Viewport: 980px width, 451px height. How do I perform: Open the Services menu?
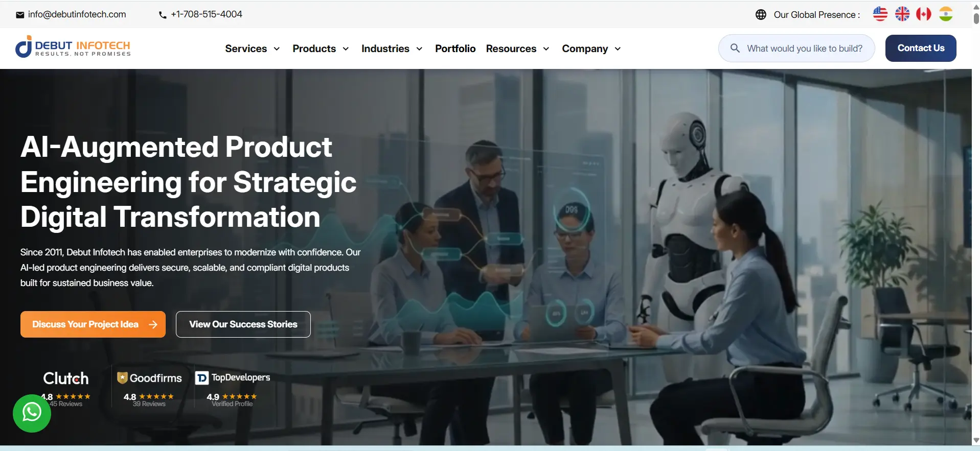click(x=246, y=49)
